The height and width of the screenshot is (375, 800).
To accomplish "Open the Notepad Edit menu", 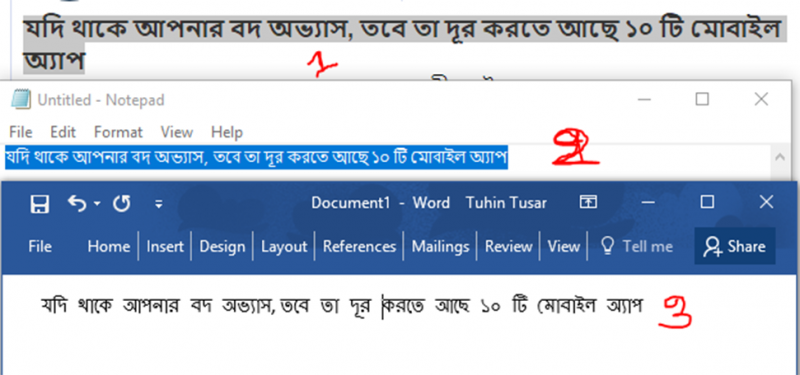I will click(x=63, y=132).
